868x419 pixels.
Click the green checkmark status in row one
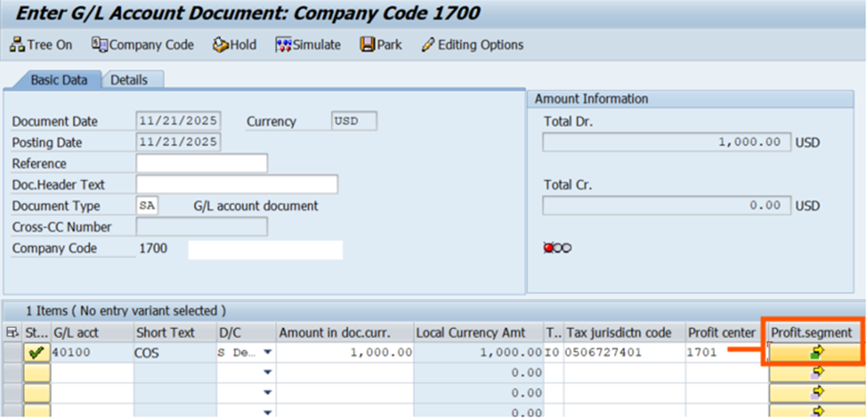pyautogui.click(x=37, y=352)
